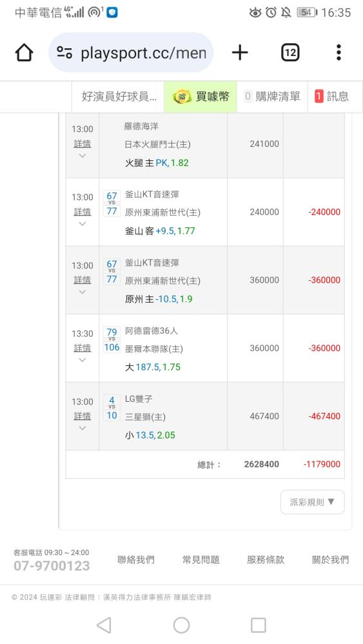Click the 常見問題 footer link
The height and width of the screenshot is (644, 363).
[x=201, y=560]
